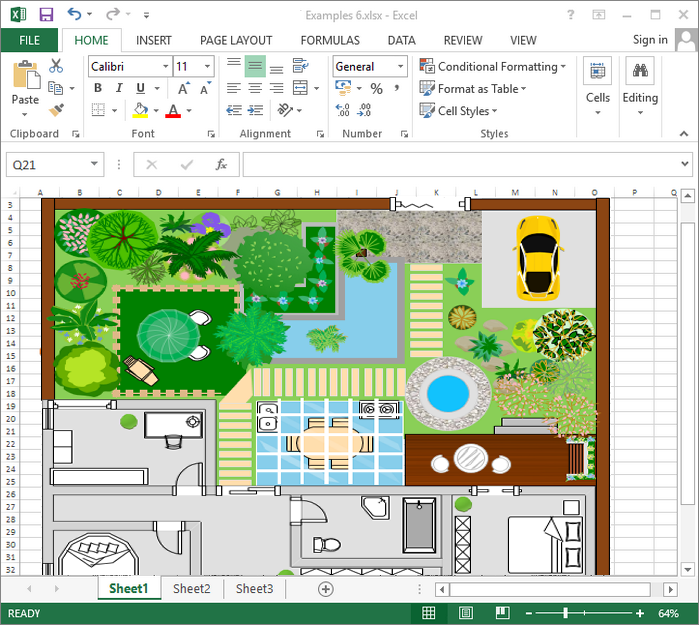Image resolution: width=699 pixels, height=625 pixels.
Task: Open the Conditional Formatting dropdown
Action: (492, 66)
